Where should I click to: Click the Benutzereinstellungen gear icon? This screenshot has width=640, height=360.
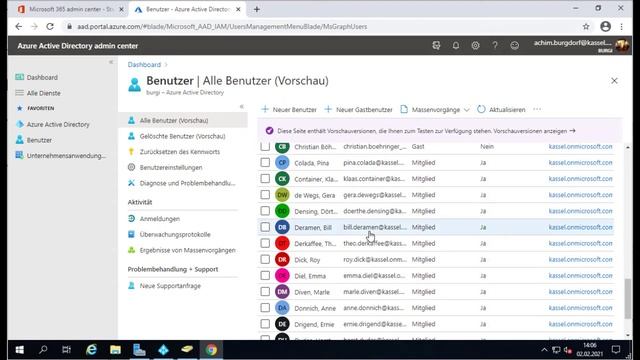(131, 167)
